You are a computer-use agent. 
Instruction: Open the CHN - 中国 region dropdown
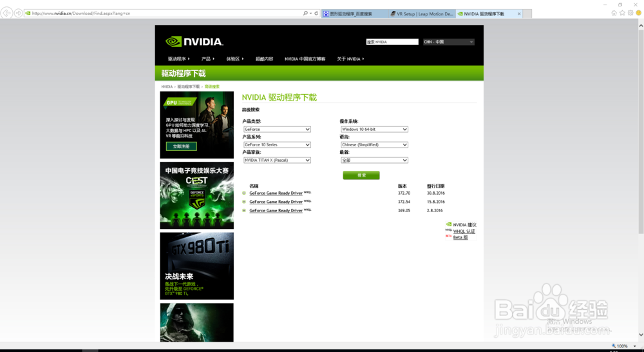coord(448,42)
